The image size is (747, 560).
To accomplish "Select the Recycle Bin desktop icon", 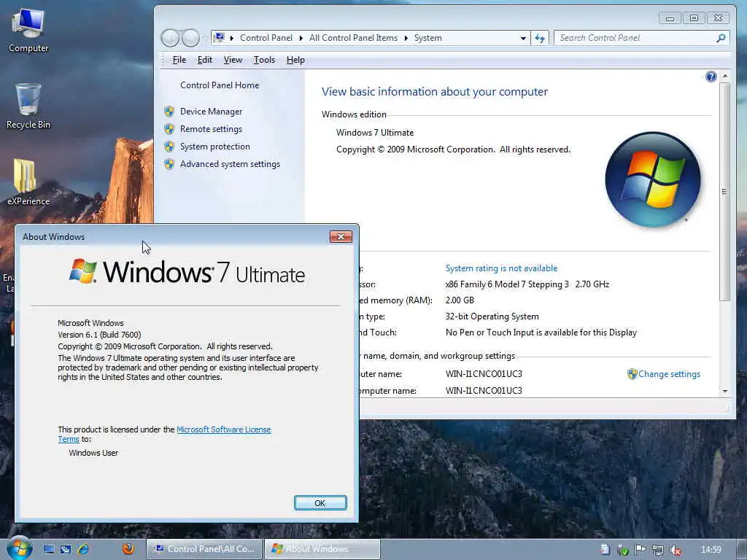I will [x=28, y=106].
